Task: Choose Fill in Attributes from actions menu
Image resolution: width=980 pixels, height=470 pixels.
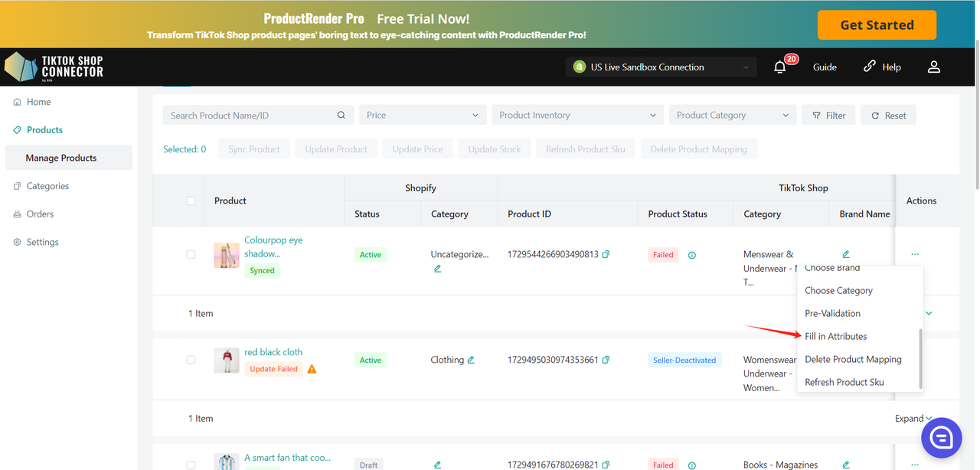Action: 835,336
